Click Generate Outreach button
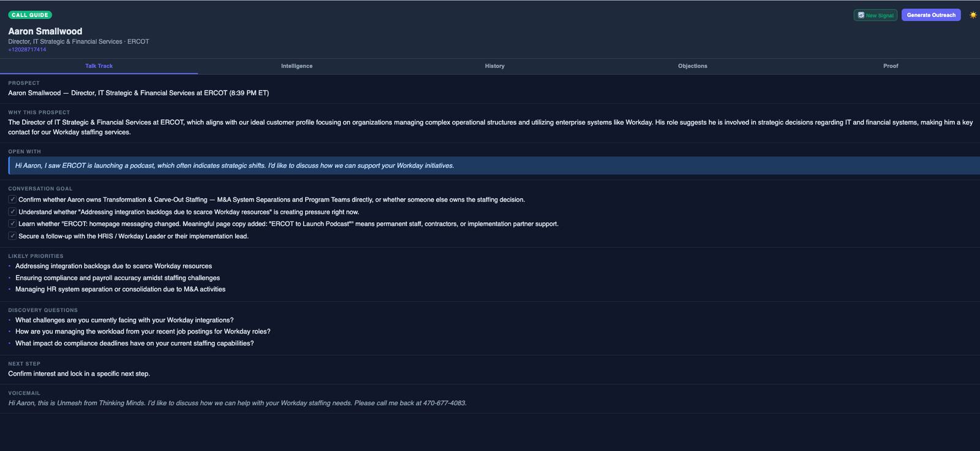This screenshot has height=451, width=980. pos(931,15)
